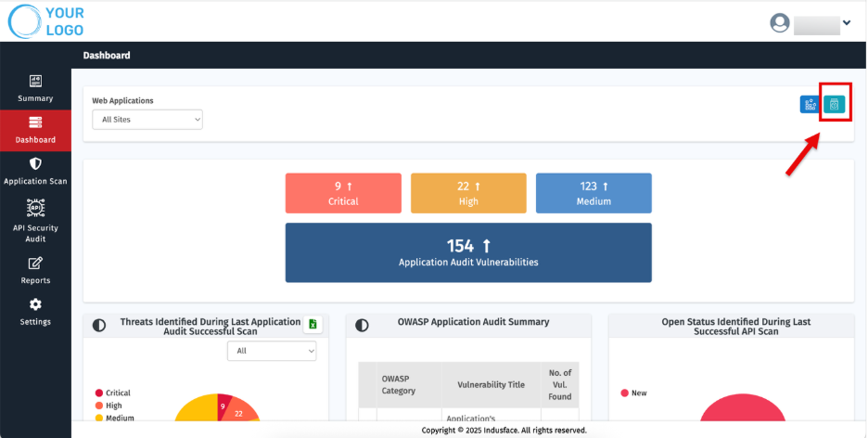Click the Application Scan shield icon
This screenshot has width=868, height=438.
[35, 164]
